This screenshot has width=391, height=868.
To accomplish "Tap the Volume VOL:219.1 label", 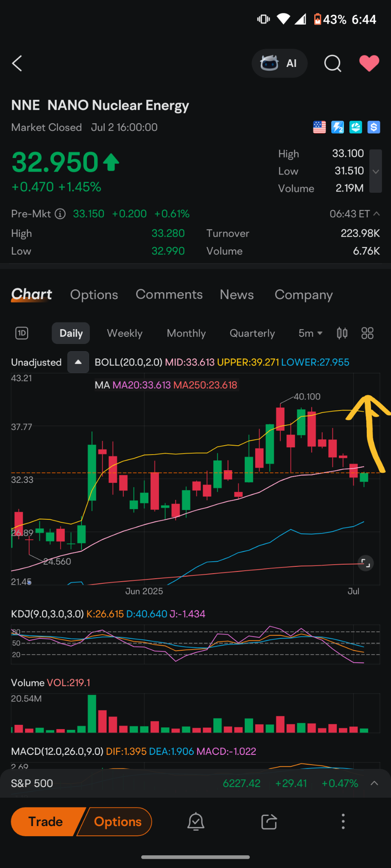I will coord(50,683).
